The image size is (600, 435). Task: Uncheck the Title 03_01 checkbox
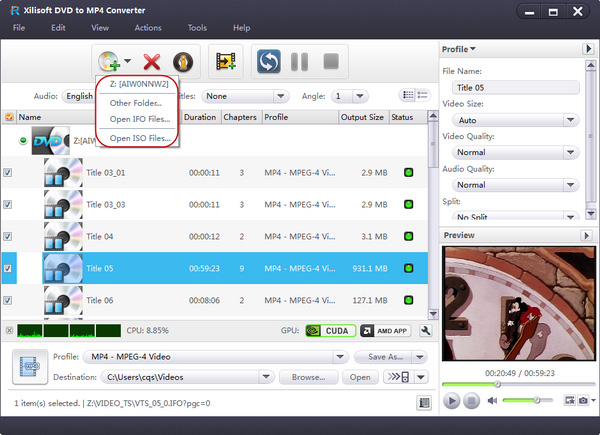[x=8, y=173]
